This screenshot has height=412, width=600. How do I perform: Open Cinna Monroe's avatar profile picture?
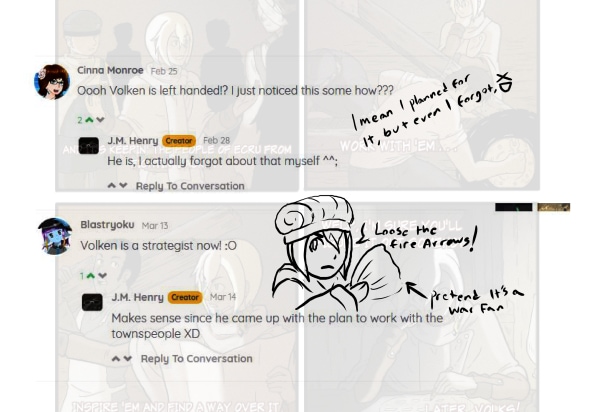52,82
